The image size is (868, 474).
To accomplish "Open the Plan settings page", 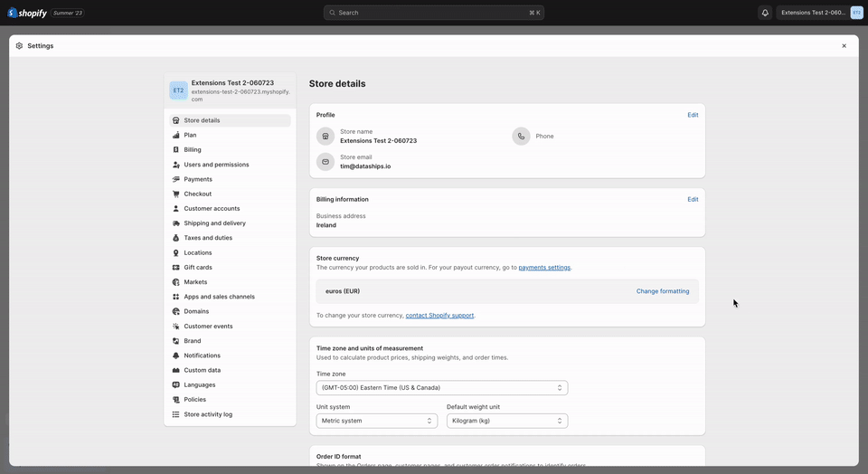I will coord(230,135).
